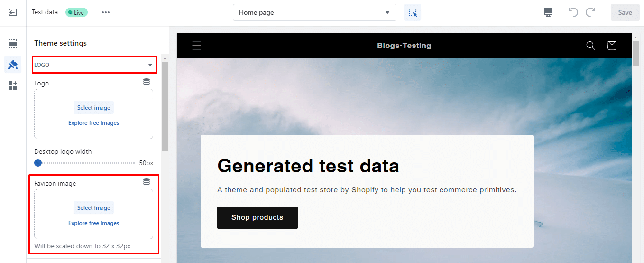Viewport: 644px width, 263px height.
Task: Click the Shop products button
Action: coord(257,217)
